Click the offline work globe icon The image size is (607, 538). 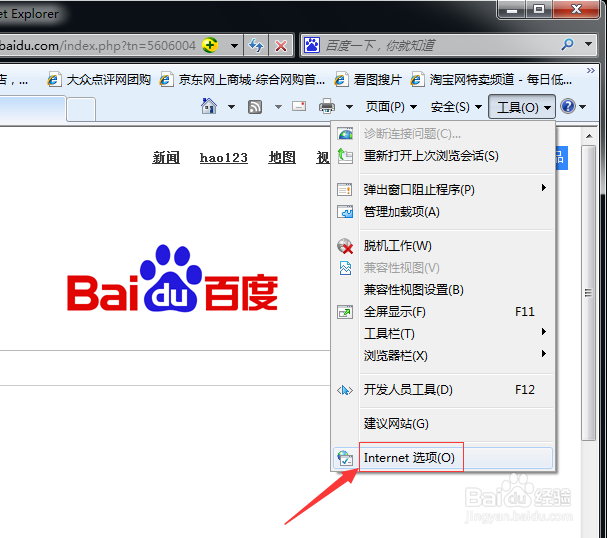pyautogui.click(x=345, y=246)
